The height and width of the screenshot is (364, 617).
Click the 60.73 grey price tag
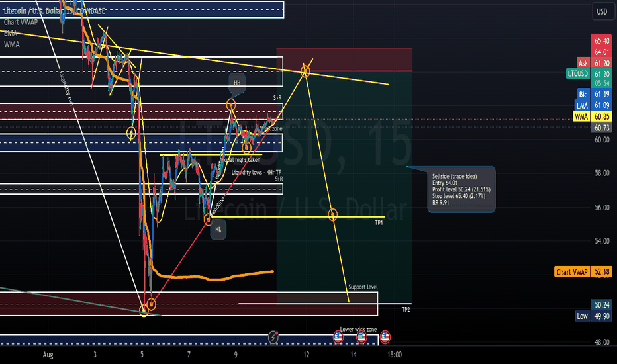601,128
